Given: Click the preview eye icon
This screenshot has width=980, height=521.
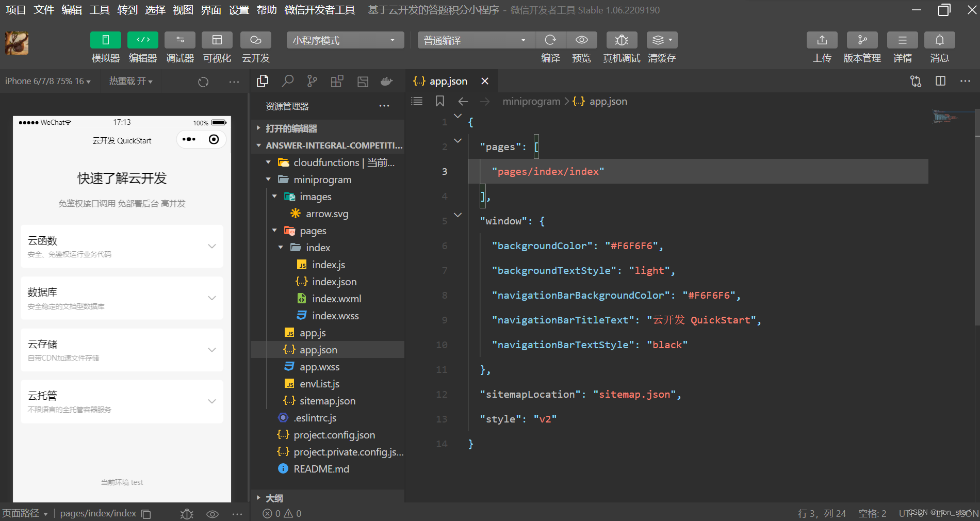Looking at the screenshot, I should (582, 40).
